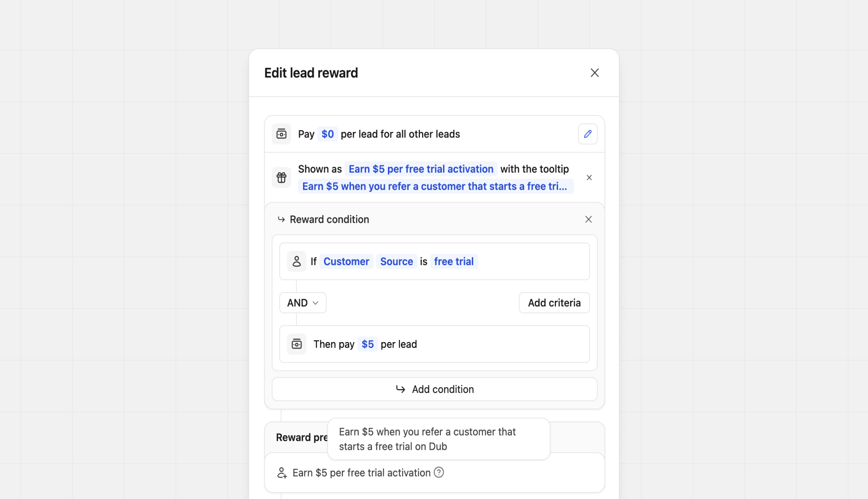Remove the Shown as description row
868x499 pixels.
coord(589,178)
